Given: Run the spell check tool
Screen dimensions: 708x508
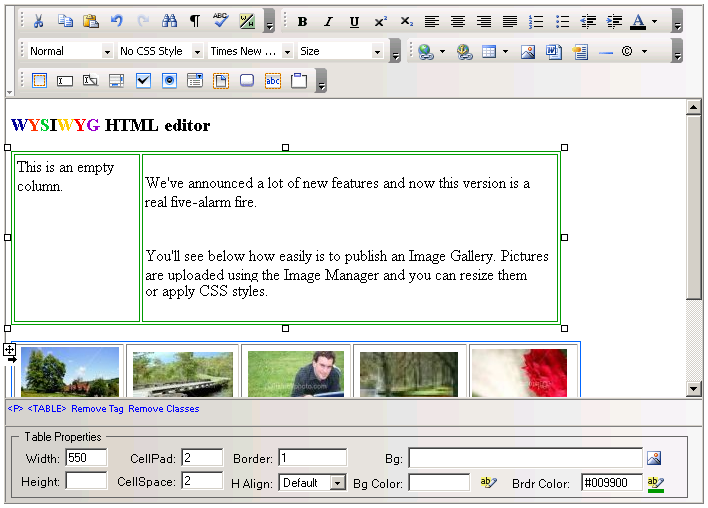Looking at the screenshot, I should (x=221, y=21).
